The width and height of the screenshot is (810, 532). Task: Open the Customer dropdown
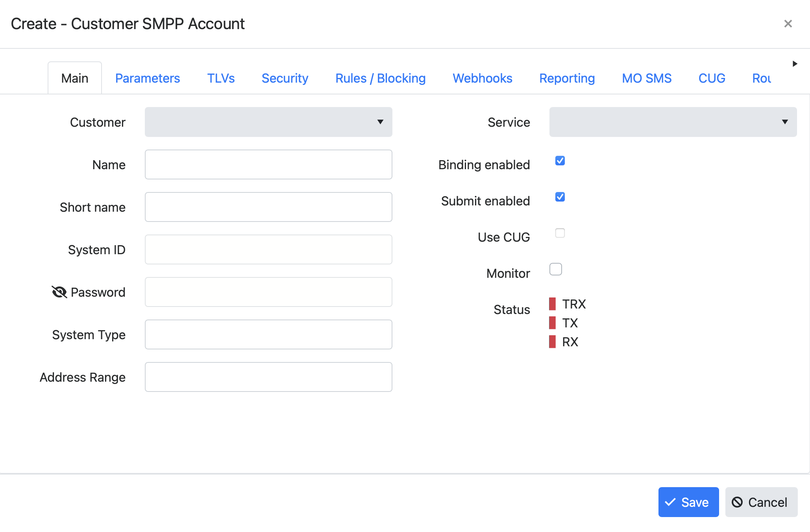point(269,122)
